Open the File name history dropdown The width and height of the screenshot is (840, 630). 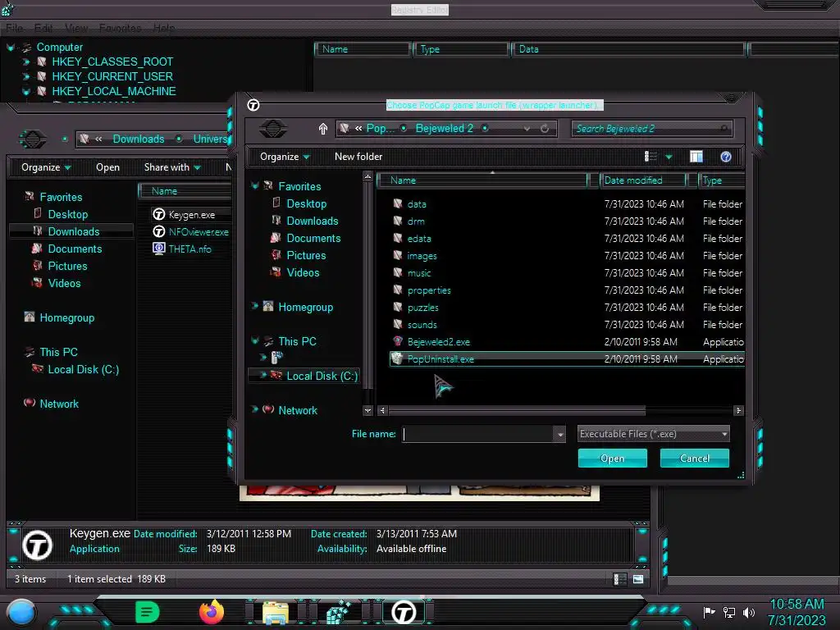tap(559, 435)
